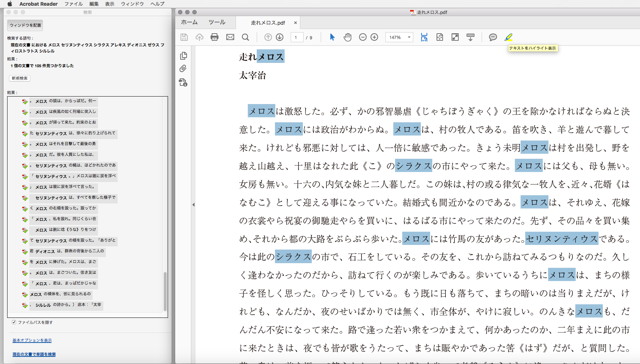Click the highlighted セリヌンティウス in the document

tap(562, 238)
